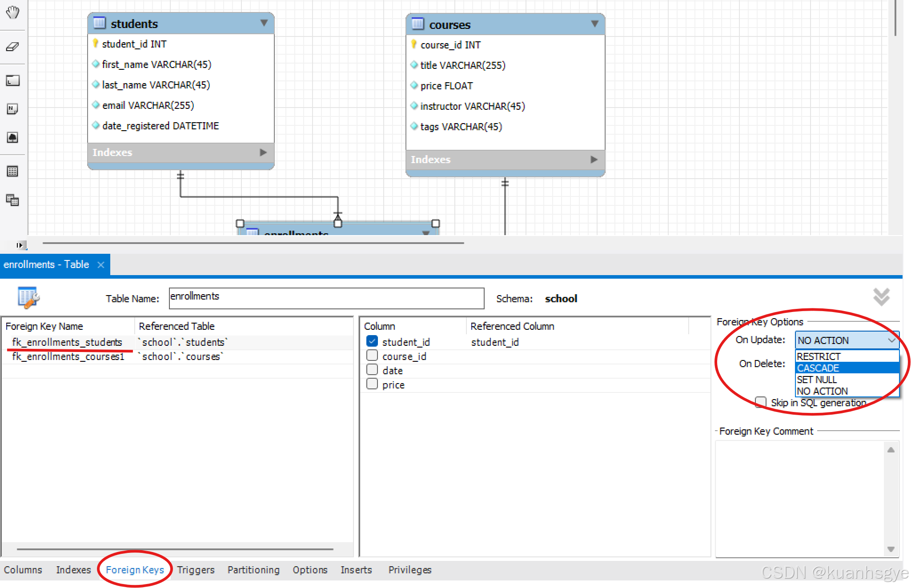Click the Table Name input field
Viewport: 911px width, 588px height.
coord(326,298)
